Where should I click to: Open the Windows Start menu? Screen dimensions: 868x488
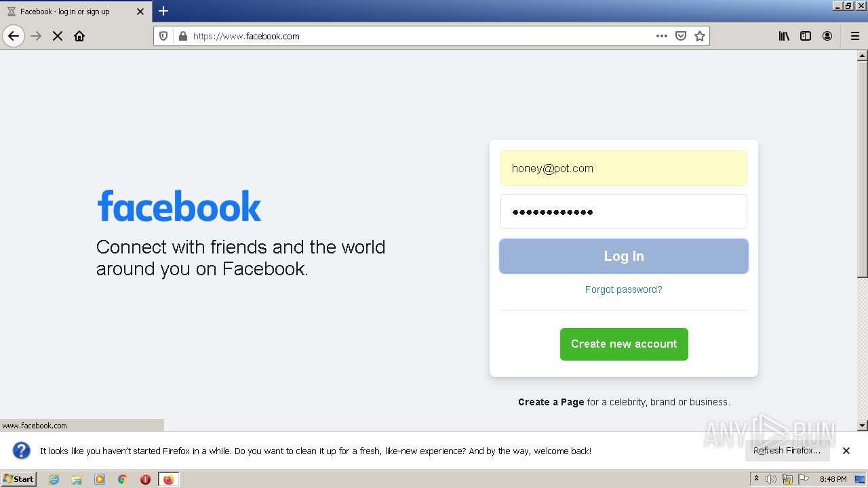[x=18, y=479]
